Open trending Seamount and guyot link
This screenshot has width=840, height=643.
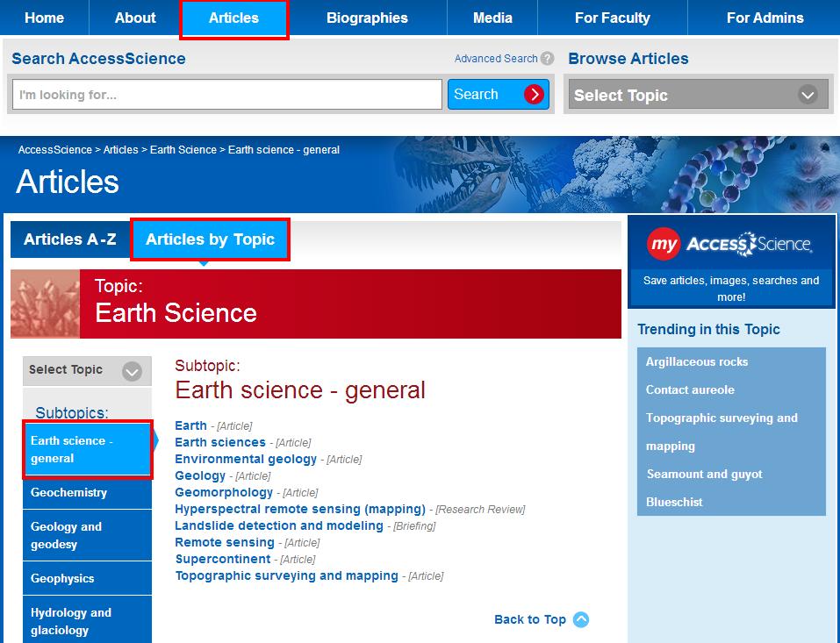(x=704, y=474)
